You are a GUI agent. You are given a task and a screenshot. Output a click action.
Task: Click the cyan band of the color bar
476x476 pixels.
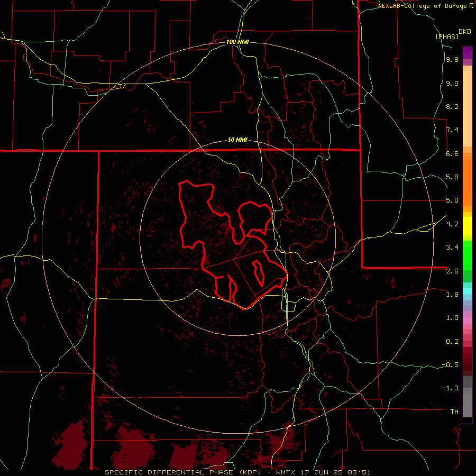(x=467, y=290)
